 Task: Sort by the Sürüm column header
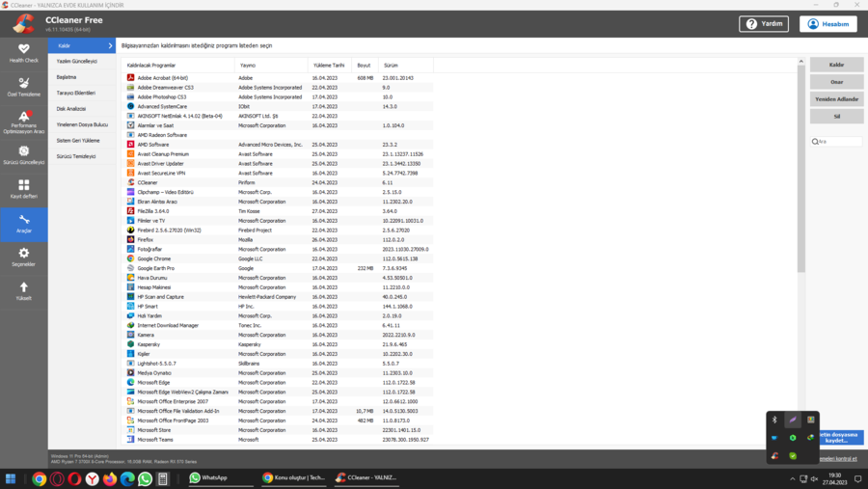[406, 66]
